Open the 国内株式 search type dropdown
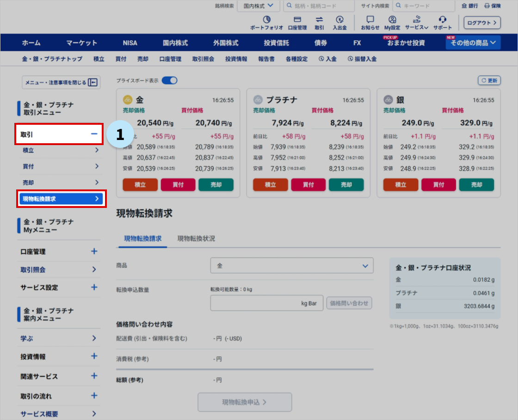 (x=258, y=6)
